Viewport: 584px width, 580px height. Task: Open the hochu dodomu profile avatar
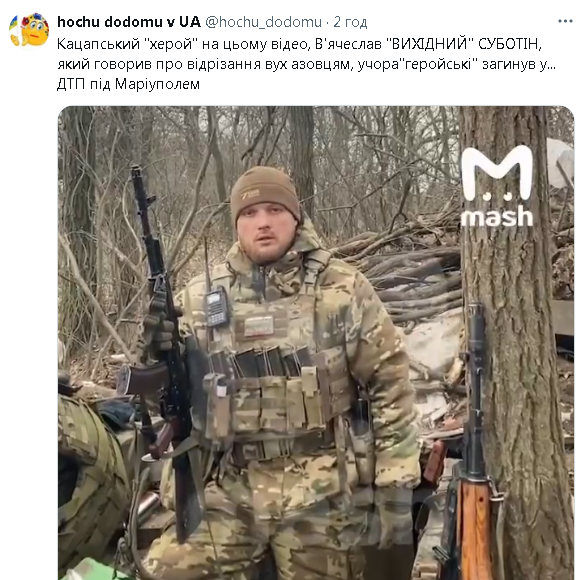(29, 30)
